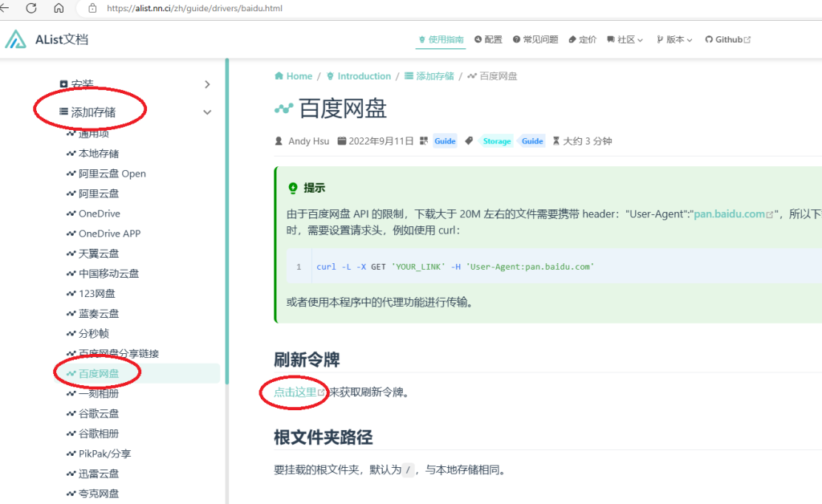Click the AList logo icon
Viewport: 822px width, 504px height.
(x=16, y=39)
